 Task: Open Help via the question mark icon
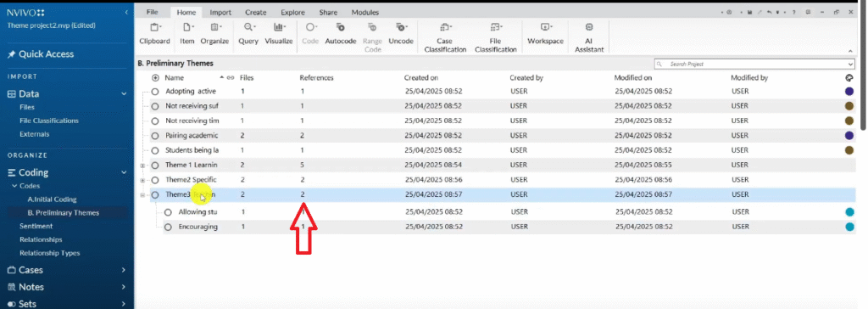(793, 12)
